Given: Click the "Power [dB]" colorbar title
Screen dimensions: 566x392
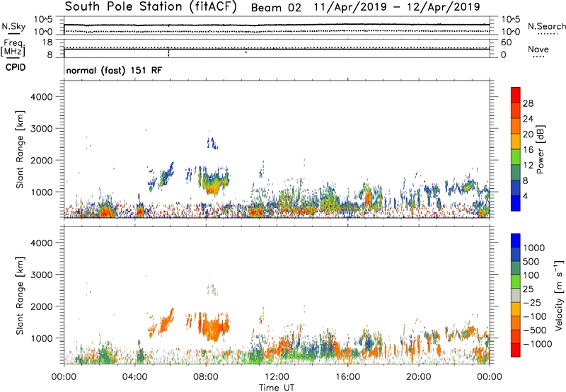Looking at the screenshot, I should point(540,149).
